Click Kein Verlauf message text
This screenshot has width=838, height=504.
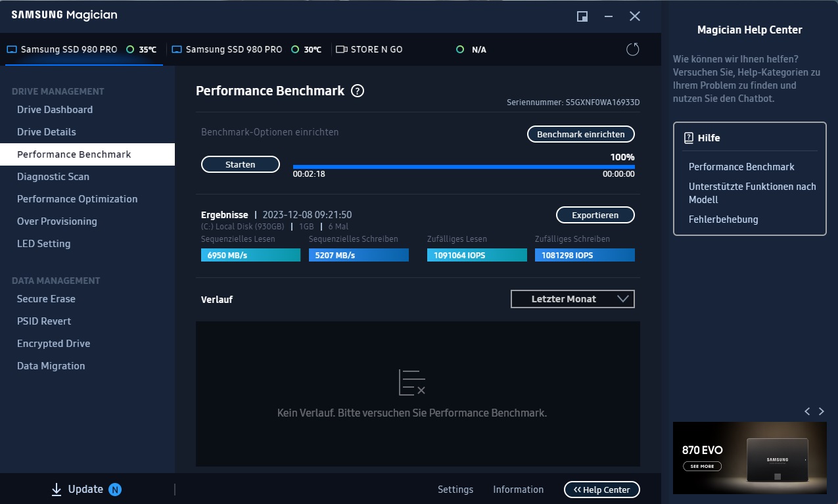[412, 413]
